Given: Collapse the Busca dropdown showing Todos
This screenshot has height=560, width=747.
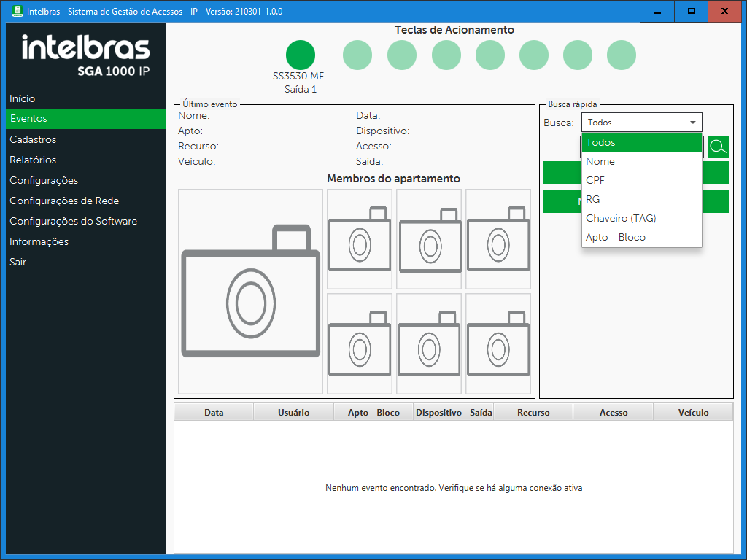Looking at the screenshot, I should coord(692,122).
